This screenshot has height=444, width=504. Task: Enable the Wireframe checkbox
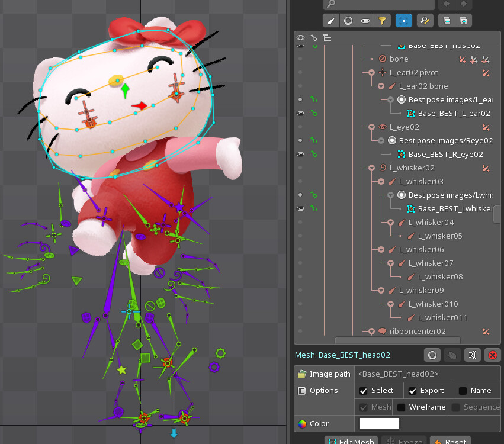pos(401,407)
